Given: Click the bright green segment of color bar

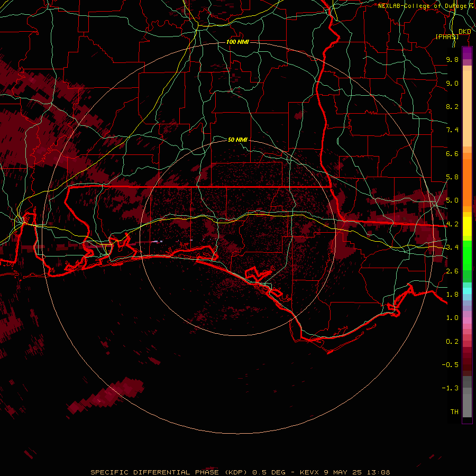Looking at the screenshot, I should click(467, 255).
